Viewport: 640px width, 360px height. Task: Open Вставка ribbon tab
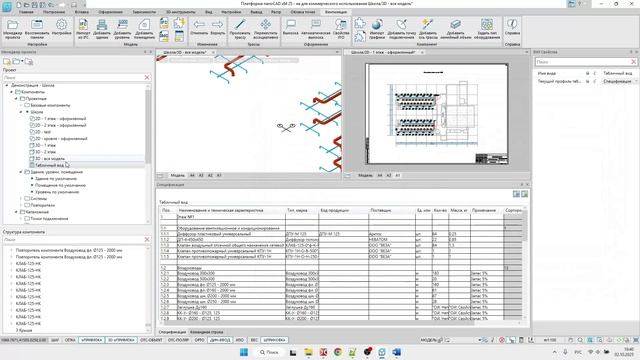coord(82,12)
